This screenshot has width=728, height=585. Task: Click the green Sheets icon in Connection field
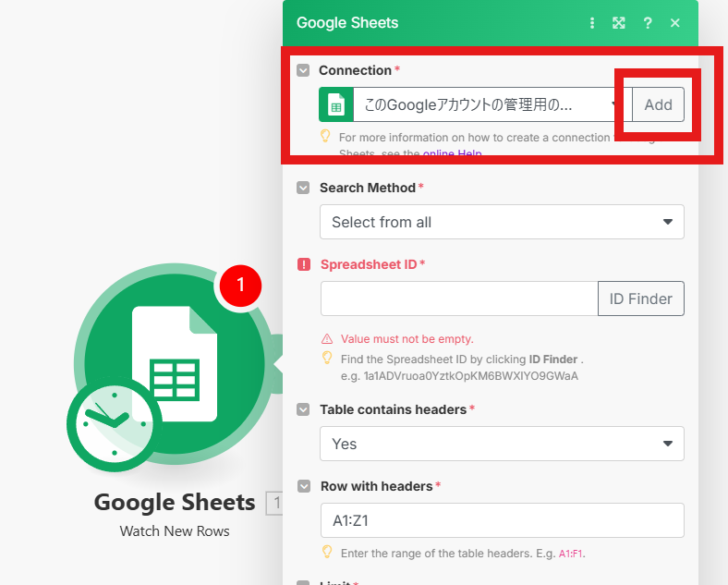tap(336, 104)
